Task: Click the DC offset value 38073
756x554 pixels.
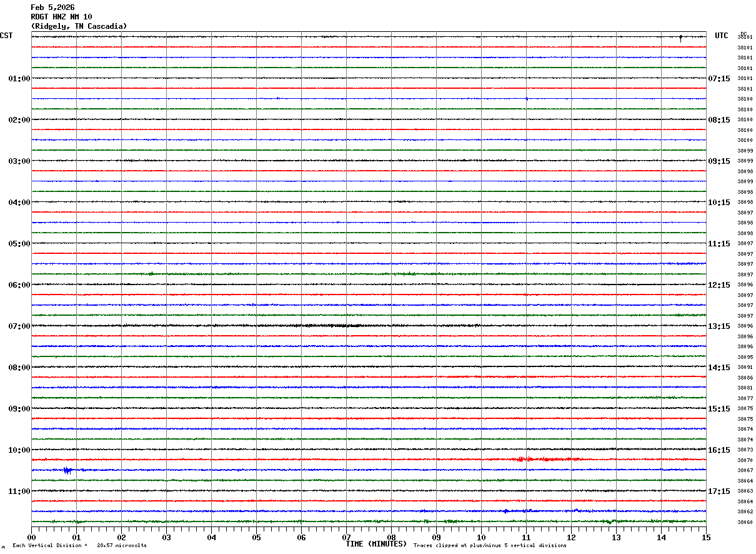Action: point(745,450)
